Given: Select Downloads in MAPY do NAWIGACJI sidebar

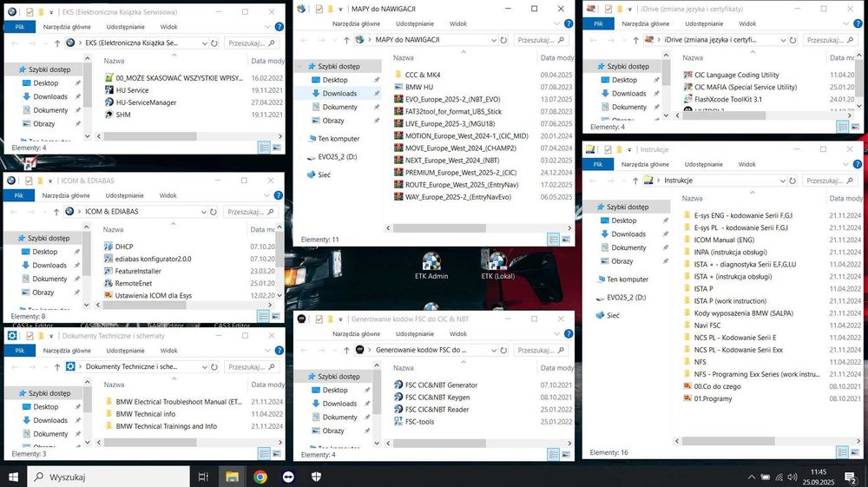Looking at the screenshot, I should [x=339, y=94].
